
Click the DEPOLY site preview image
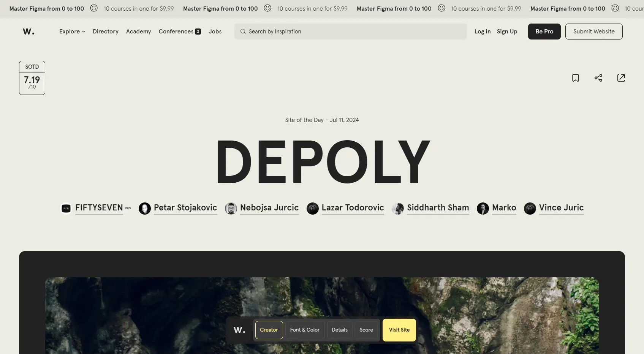[322, 316]
